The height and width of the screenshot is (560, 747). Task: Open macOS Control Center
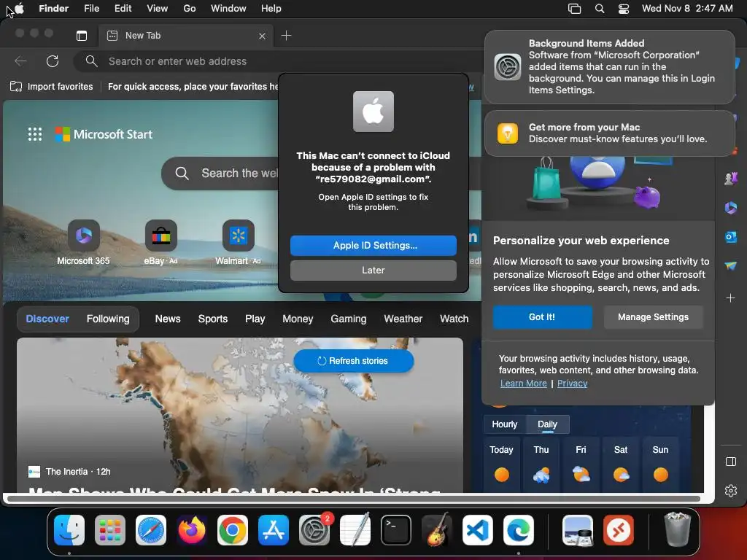click(623, 9)
